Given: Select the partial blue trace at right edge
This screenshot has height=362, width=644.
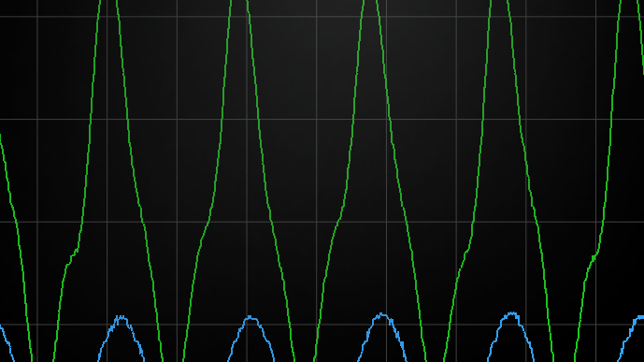Looking at the screenshot, I should [x=631, y=339].
